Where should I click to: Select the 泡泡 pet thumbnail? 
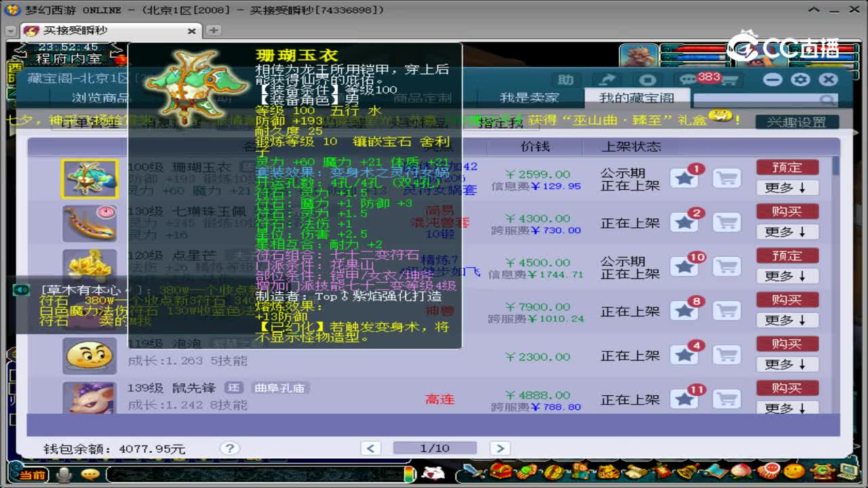click(90, 355)
